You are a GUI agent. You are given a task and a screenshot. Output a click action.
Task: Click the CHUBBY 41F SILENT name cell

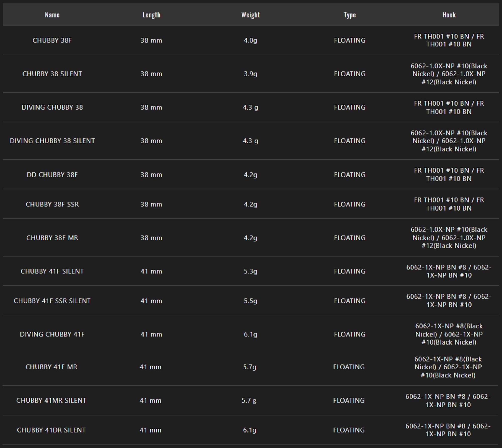pyautogui.click(x=52, y=271)
